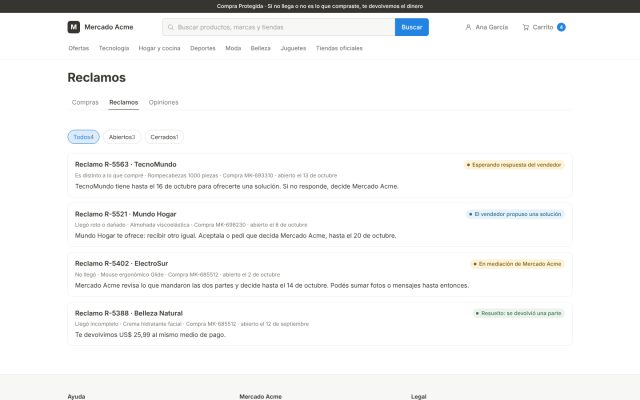
Task: Open the Carrito link
Action: pyautogui.click(x=544, y=27)
